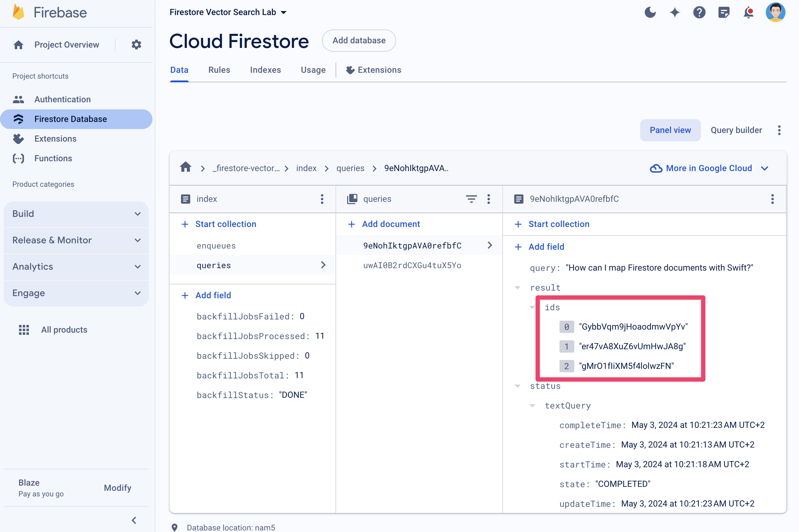Switch to the Indexes tab
Viewport: 799px width, 532px height.
(x=266, y=70)
